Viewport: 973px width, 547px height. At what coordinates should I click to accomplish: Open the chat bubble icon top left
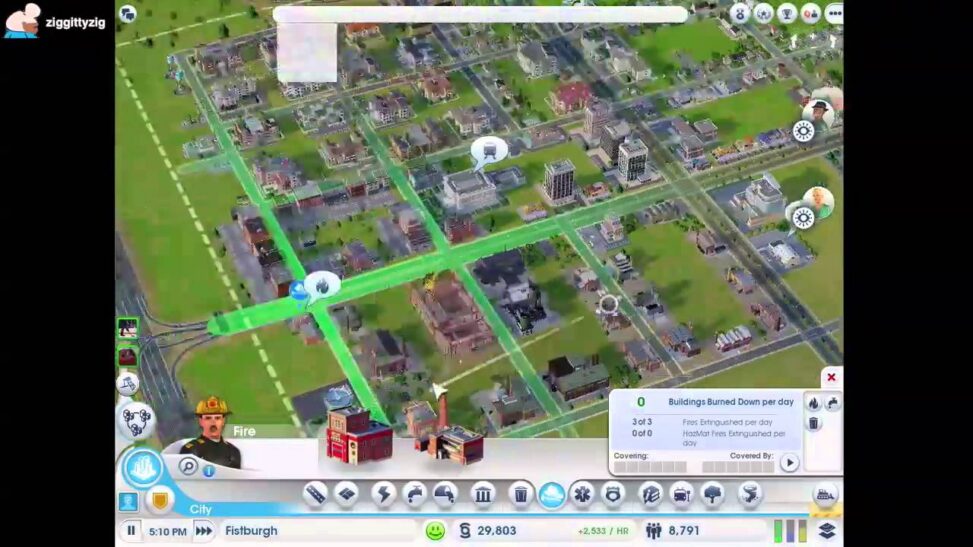tap(128, 14)
